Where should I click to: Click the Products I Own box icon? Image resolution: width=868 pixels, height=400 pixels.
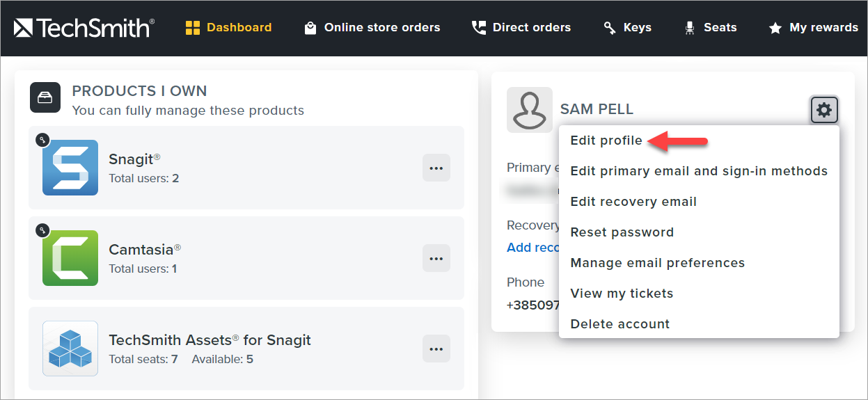tap(45, 97)
